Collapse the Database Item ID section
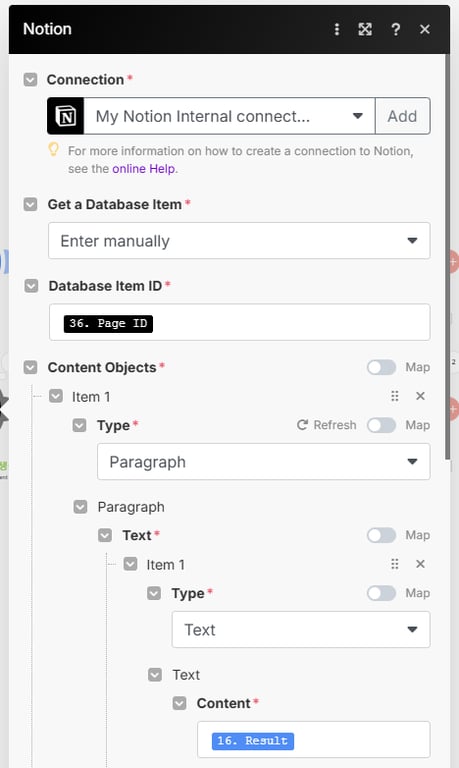The image size is (459, 768). (31, 286)
